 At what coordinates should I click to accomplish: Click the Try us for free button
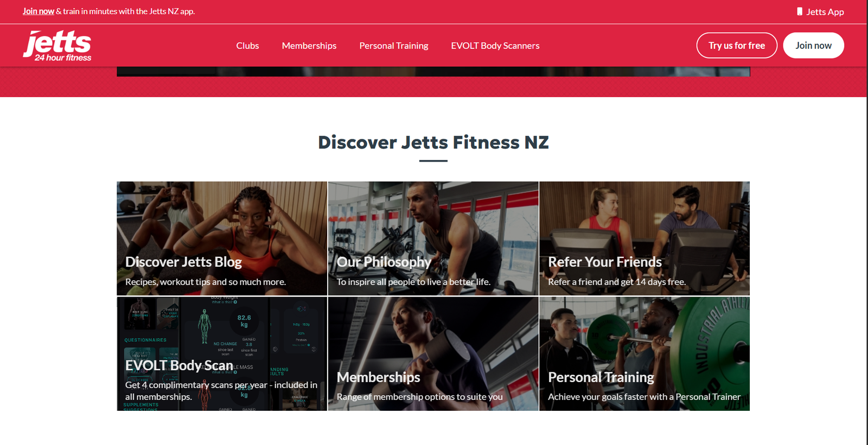[737, 46]
